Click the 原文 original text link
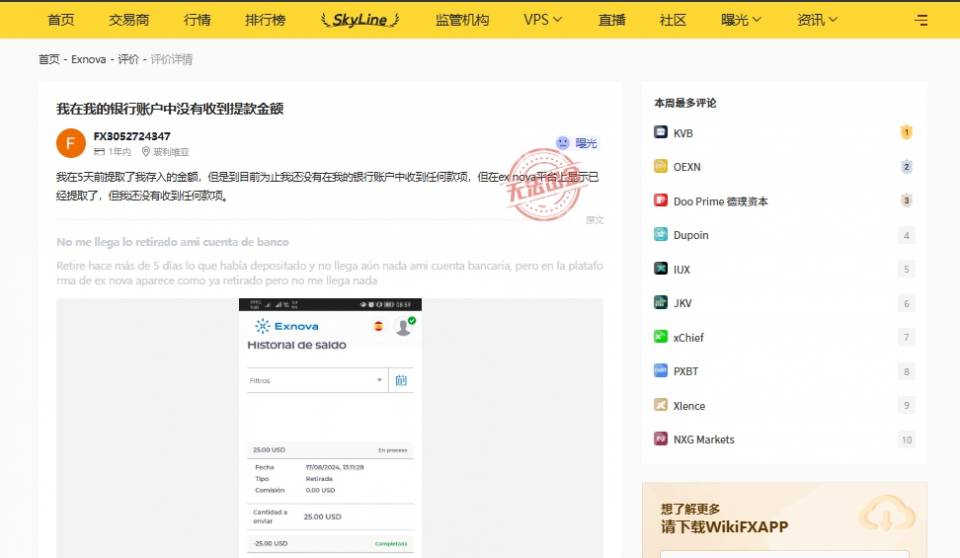 (594, 220)
